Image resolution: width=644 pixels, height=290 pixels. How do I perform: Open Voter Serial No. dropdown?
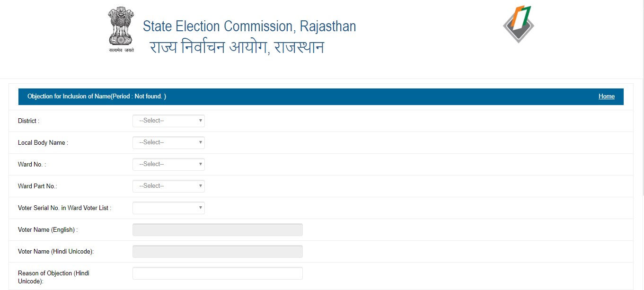[168, 208]
